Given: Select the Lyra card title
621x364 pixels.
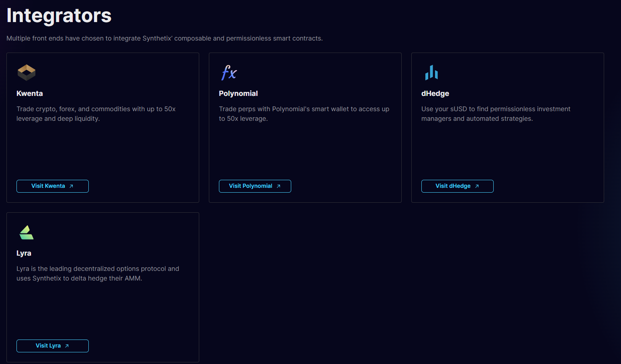Looking at the screenshot, I should [x=24, y=253].
